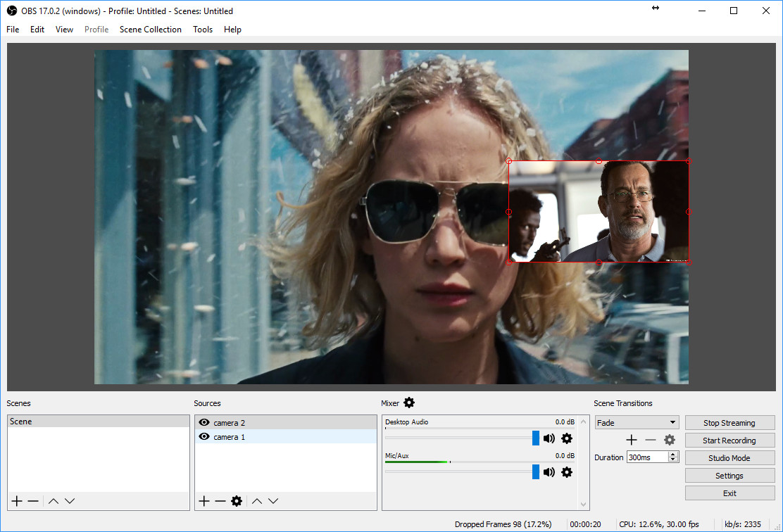Add a new scene with plus icon
This screenshot has width=783, height=532.
click(x=17, y=501)
